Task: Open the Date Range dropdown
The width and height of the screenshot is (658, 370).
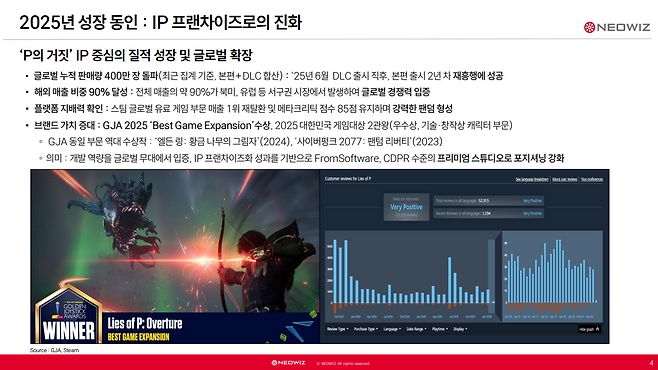Action: click(x=416, y=329)
